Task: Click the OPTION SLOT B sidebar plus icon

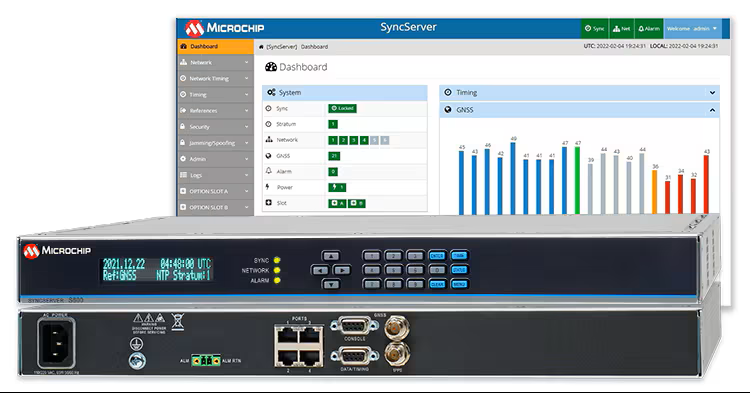Action: tap(183, 207)
